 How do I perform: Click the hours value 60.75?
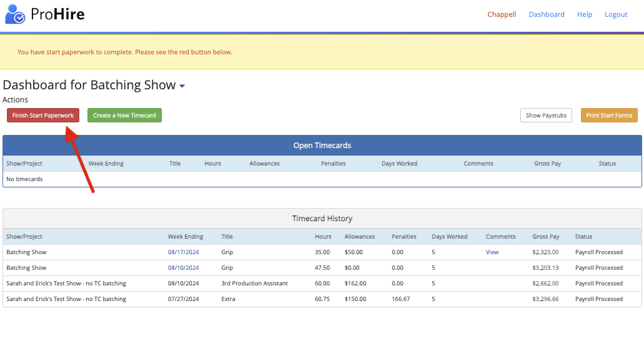point(322,299)
